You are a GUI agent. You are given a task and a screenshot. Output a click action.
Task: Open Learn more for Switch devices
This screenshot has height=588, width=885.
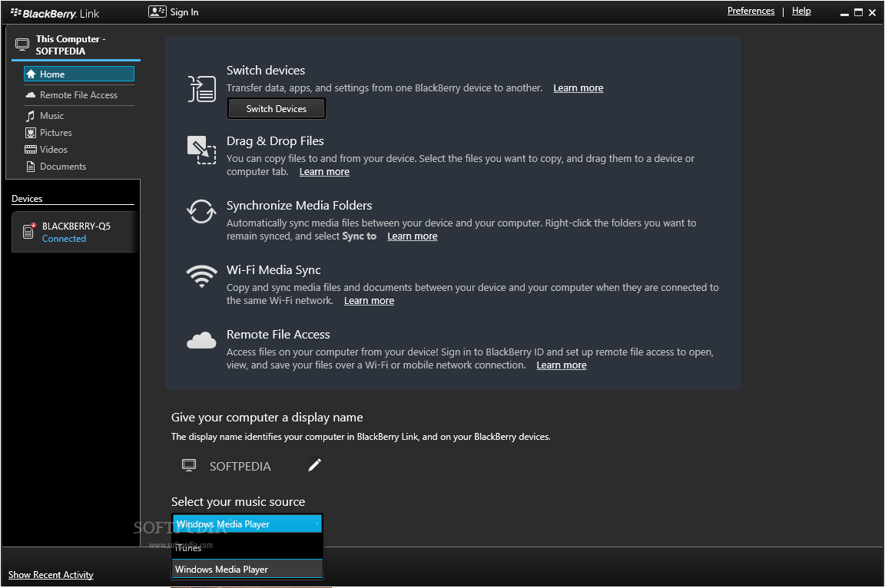click(x=578, y=88)
